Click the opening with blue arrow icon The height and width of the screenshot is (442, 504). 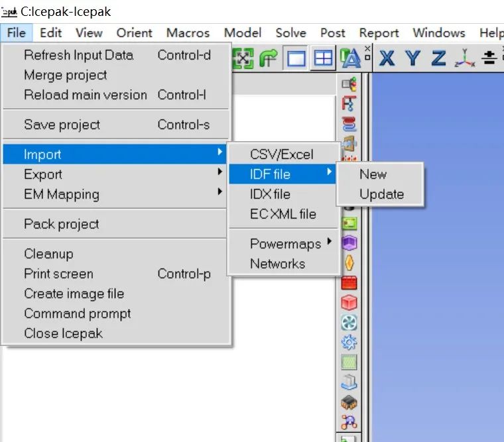coord(349,143)
